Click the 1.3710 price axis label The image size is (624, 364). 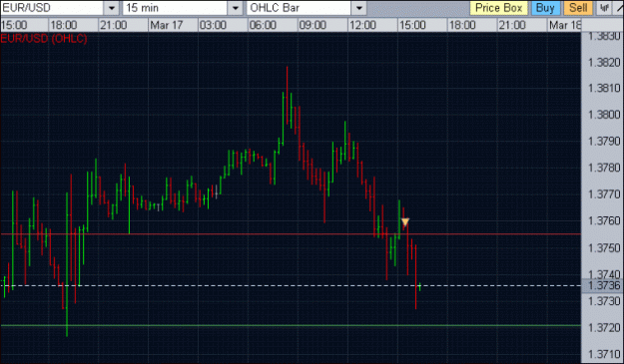tap(604, 354)
